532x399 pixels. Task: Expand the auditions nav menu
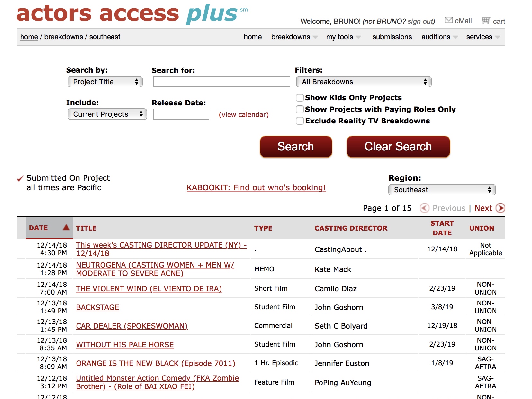click(440, 37)
